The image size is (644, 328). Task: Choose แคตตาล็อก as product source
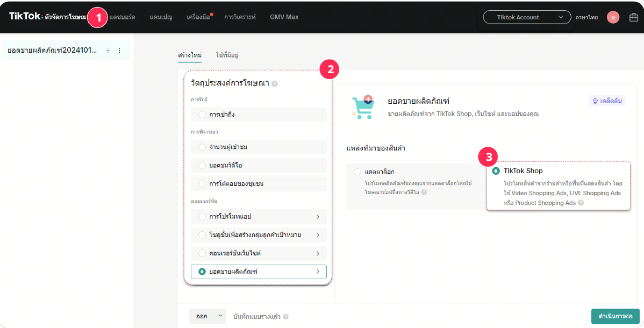(357, 172)
